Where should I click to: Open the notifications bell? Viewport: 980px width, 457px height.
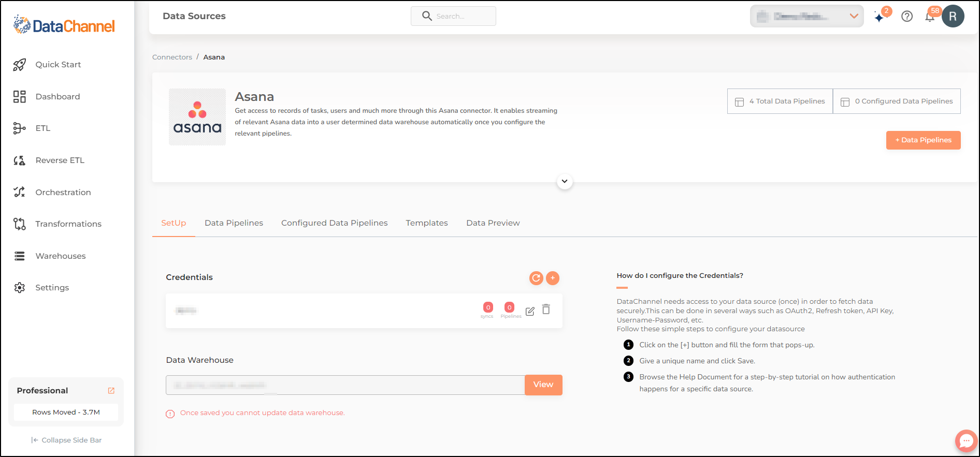930,17
